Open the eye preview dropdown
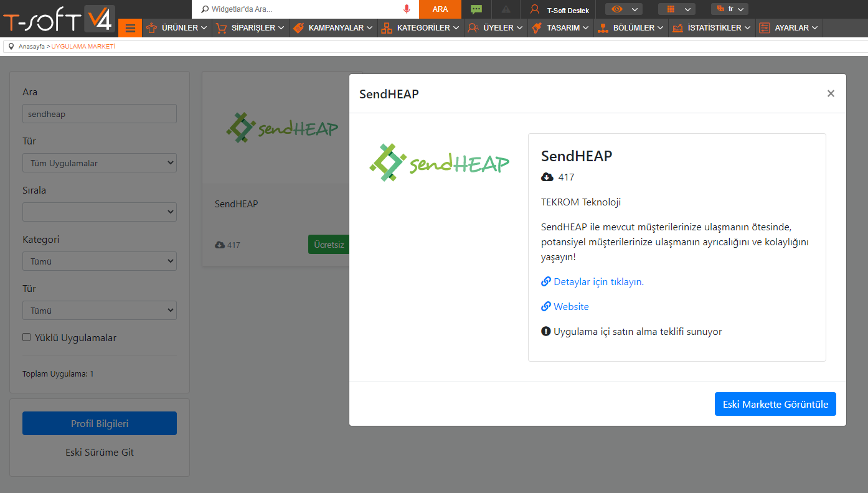This screenshot has height=493, width=868. point(623,9)
